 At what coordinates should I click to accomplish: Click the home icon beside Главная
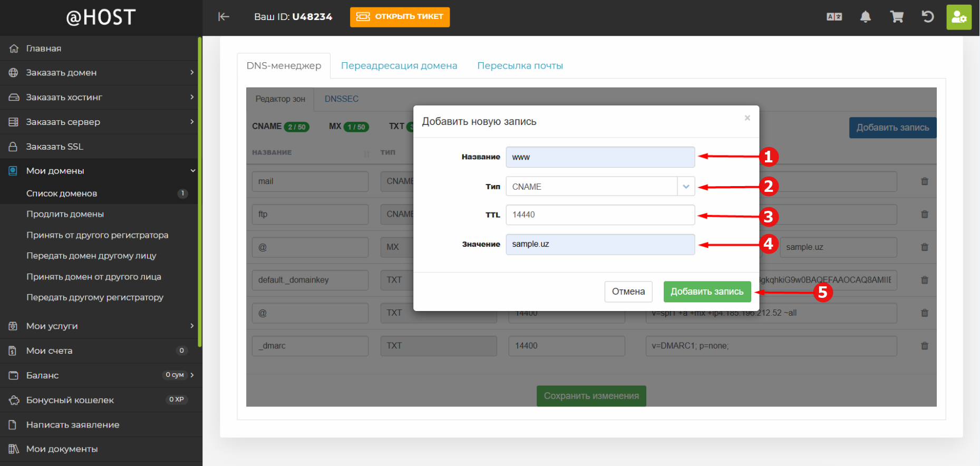14,48
